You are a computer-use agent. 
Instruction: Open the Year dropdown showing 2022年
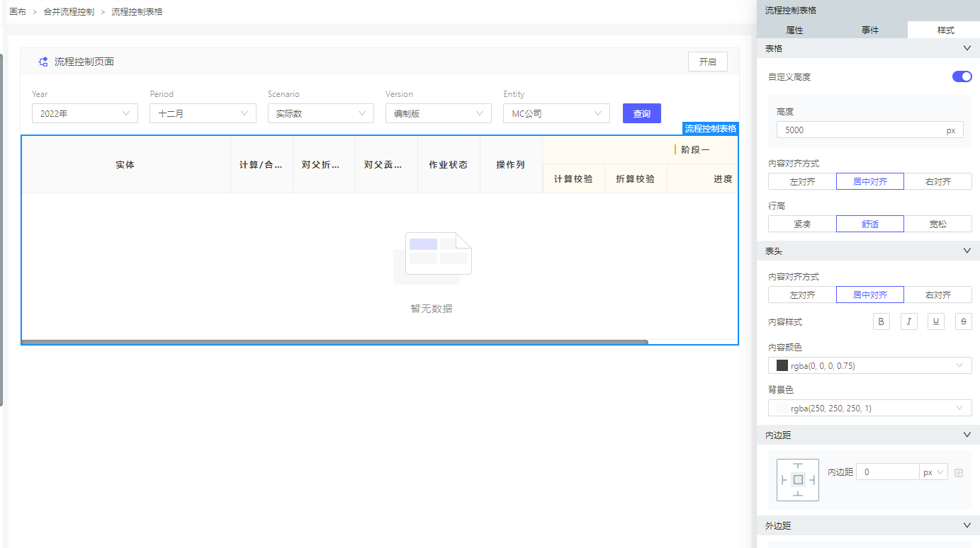[85, 113]
